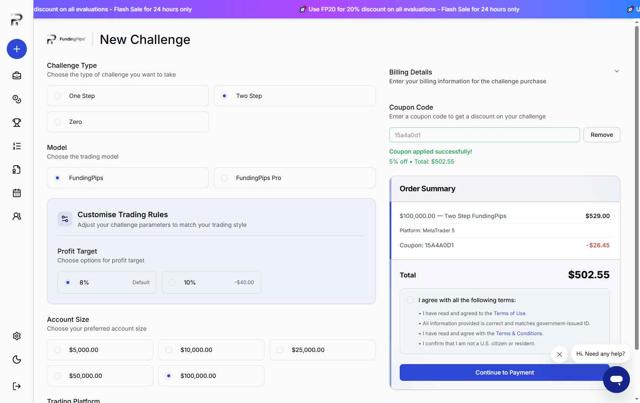Image resolution: width=640 pixels, height=403 pixels.
Task: Click the Customise Trading Rules sliders icon
Action: click(65, 219)
